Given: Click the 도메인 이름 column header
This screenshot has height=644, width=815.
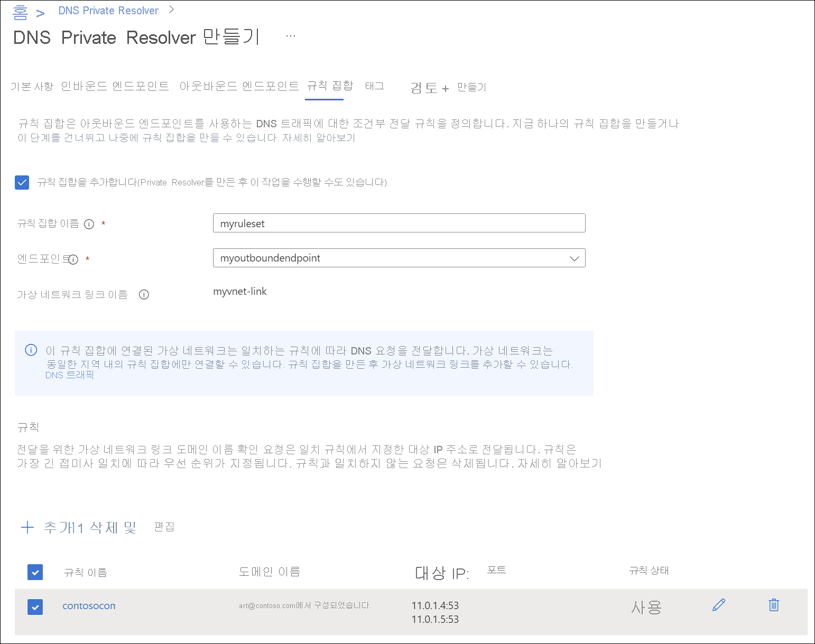Looking at the screenshot, I should click(x=270, y=572).
